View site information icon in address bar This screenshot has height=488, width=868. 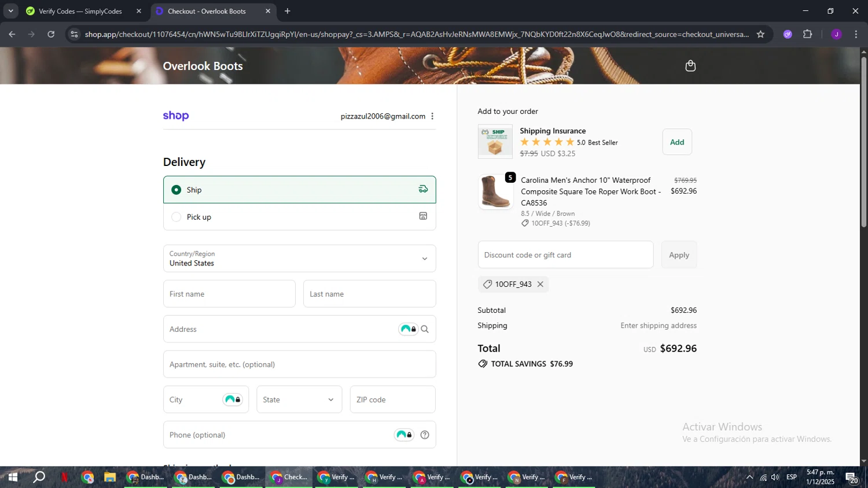coord(73,34)
